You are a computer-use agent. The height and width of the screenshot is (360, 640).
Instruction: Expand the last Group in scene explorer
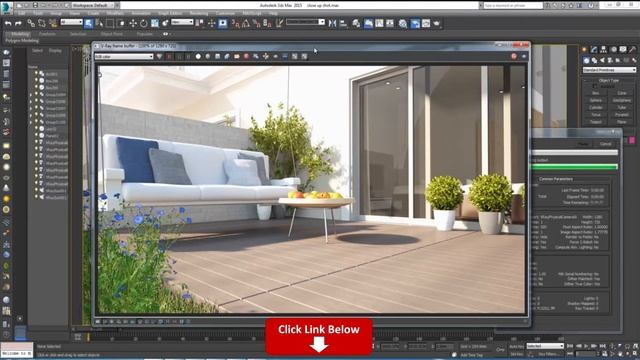pyautogui.click(x=31, y=122)
